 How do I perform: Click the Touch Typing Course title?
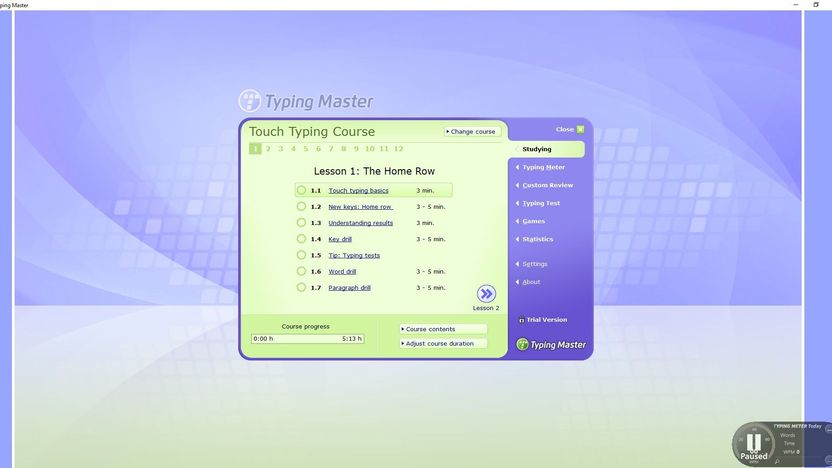(x=312, y=132)
